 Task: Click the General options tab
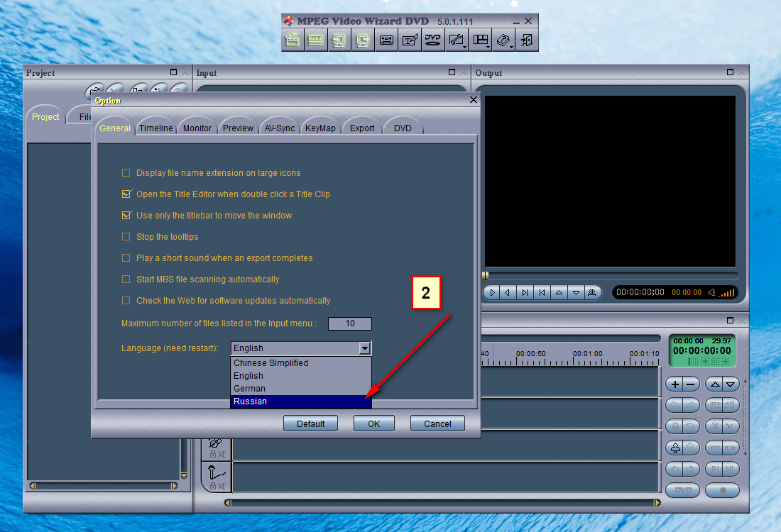point(115,128)
